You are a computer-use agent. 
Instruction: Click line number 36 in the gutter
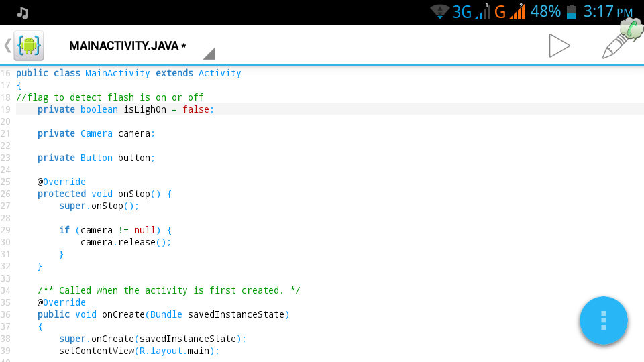coord(5,314)
